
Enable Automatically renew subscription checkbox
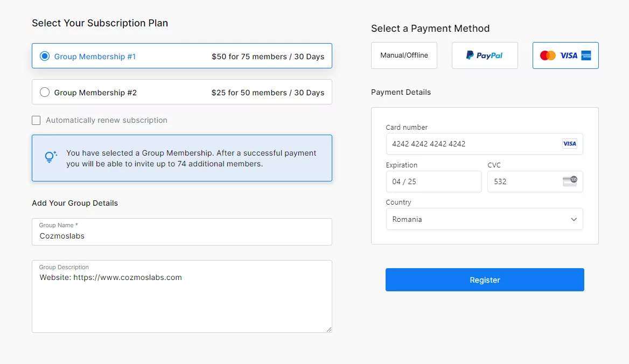[x=36, y=120]
